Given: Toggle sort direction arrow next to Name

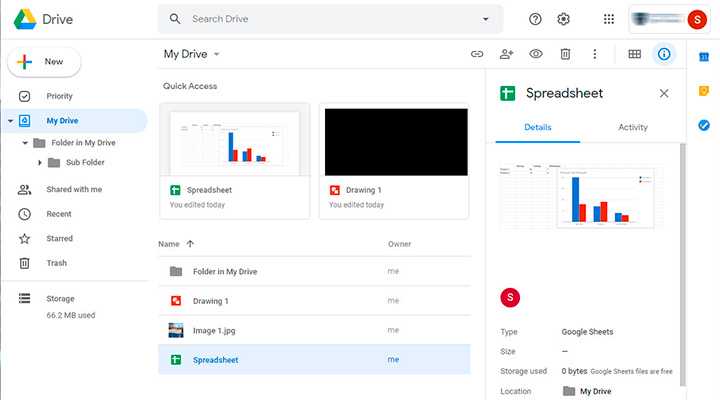Looking at the screenshot, I should pos(191,244).
